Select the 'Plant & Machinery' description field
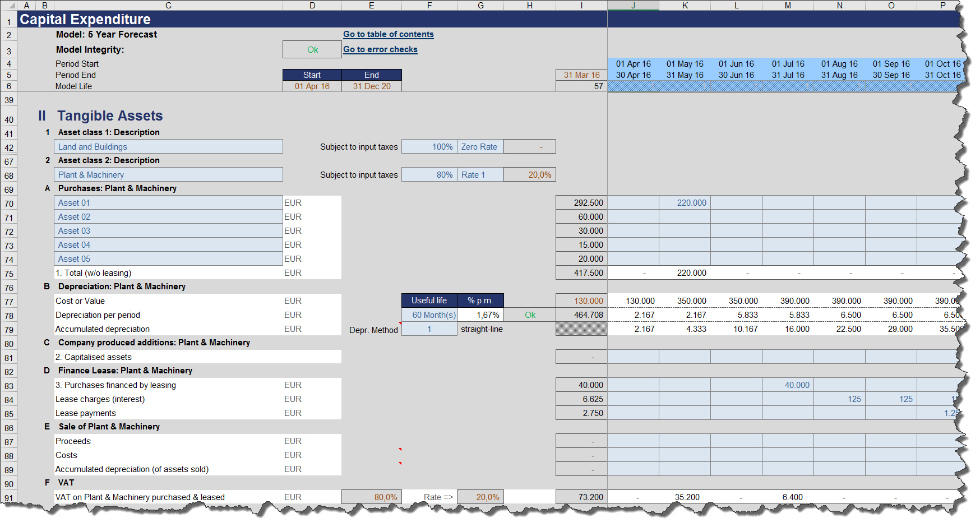980x527 pixels. (x=168, y=175)
